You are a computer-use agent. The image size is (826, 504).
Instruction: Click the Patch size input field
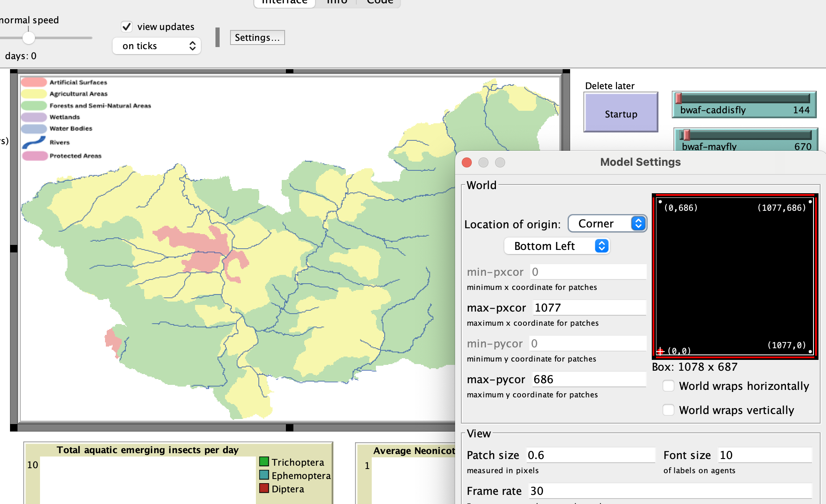pos(590,455)
